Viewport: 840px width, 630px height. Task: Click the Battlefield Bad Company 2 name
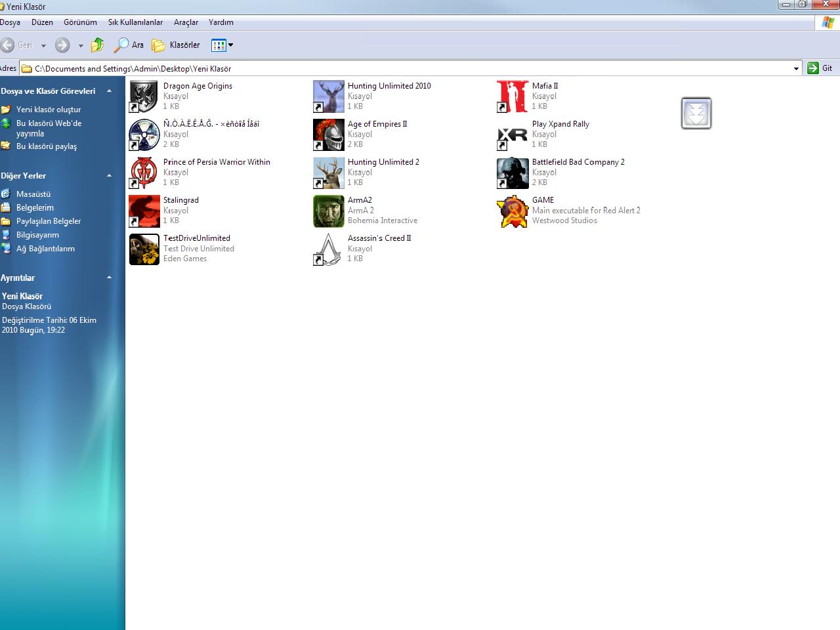coord(578,162)
